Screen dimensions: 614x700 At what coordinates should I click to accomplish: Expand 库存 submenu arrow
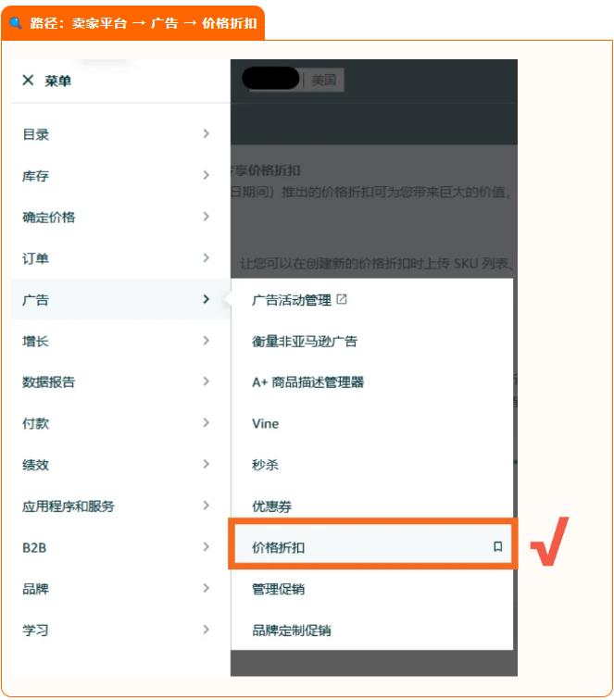pos(206,175)
